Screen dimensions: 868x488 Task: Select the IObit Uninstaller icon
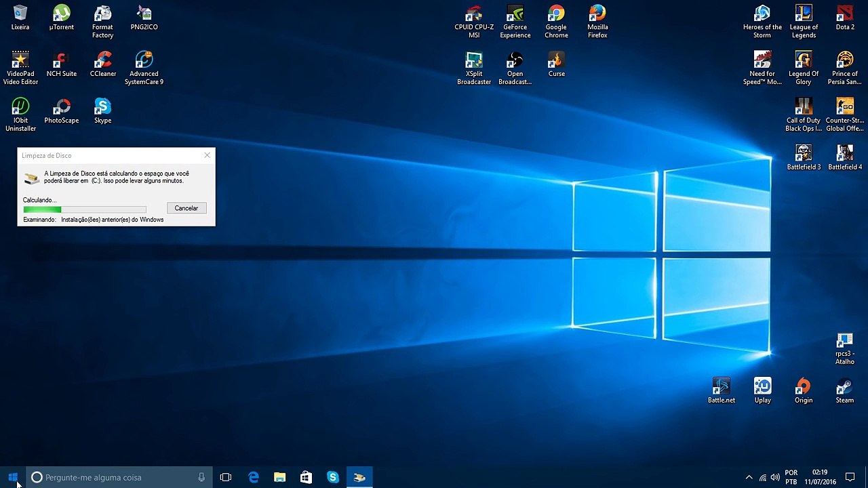pyautogui.click(x=20, y=115)
